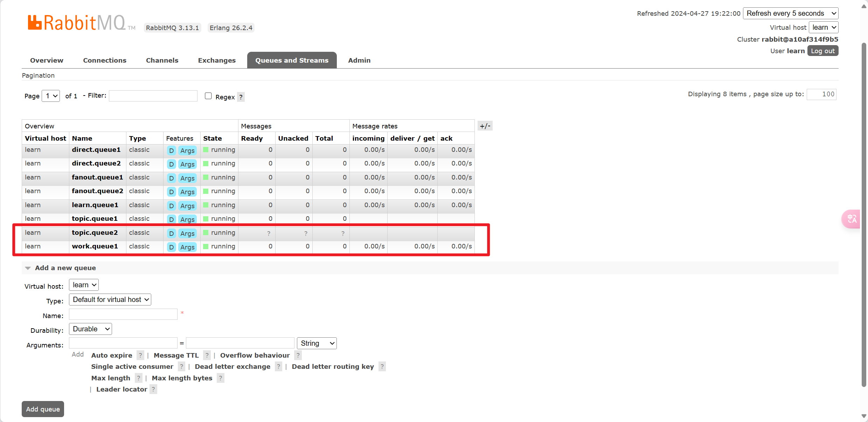Open the Auto expire help question mark
This screenshot has height=422, width=868.
[140, 355]
